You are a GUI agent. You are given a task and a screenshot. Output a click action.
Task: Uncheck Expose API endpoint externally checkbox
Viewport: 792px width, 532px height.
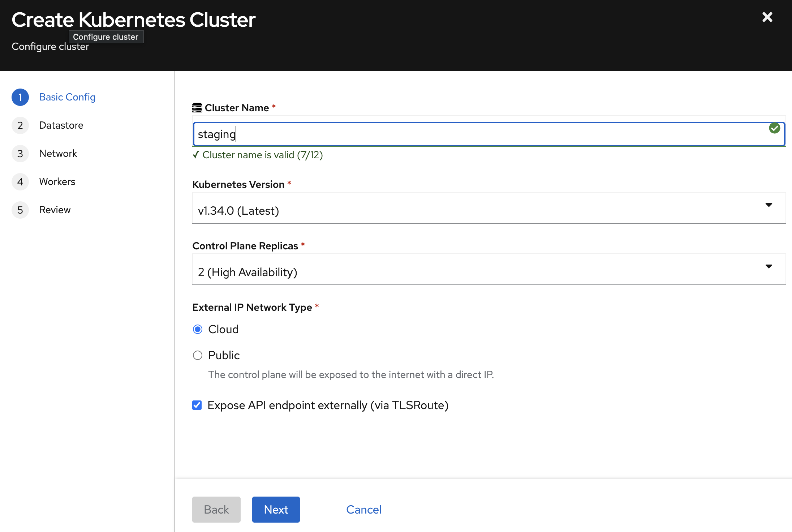point(197,405)
